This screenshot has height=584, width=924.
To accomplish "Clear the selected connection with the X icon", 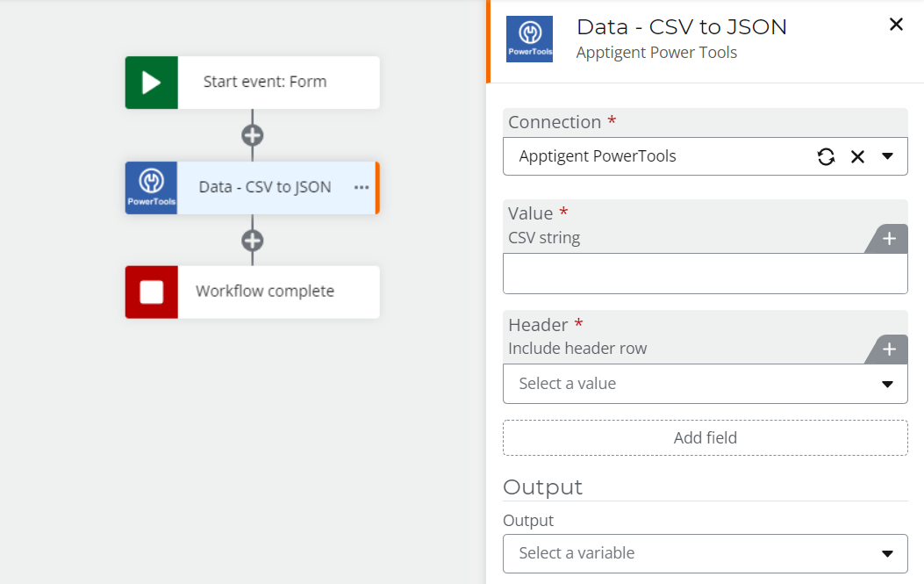I will pyautogui.click(x=857, y=156).
